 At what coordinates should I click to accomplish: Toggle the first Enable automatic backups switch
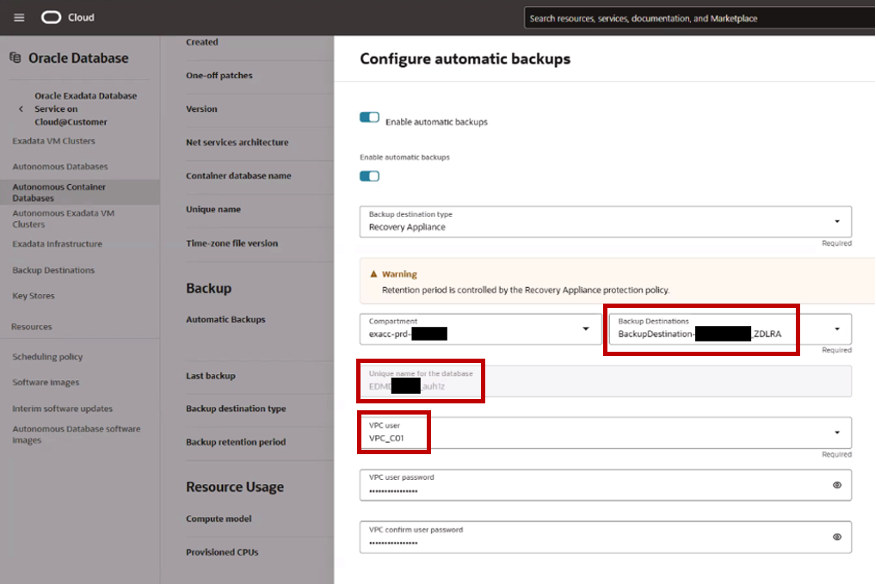pyautogui.click(x=370, y=118)
